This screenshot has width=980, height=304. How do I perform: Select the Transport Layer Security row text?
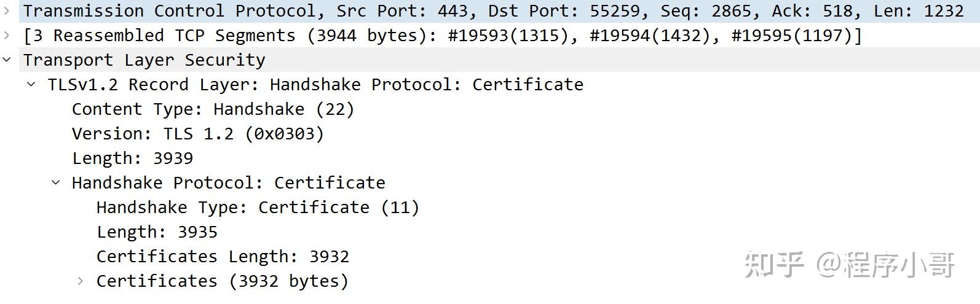144,60
